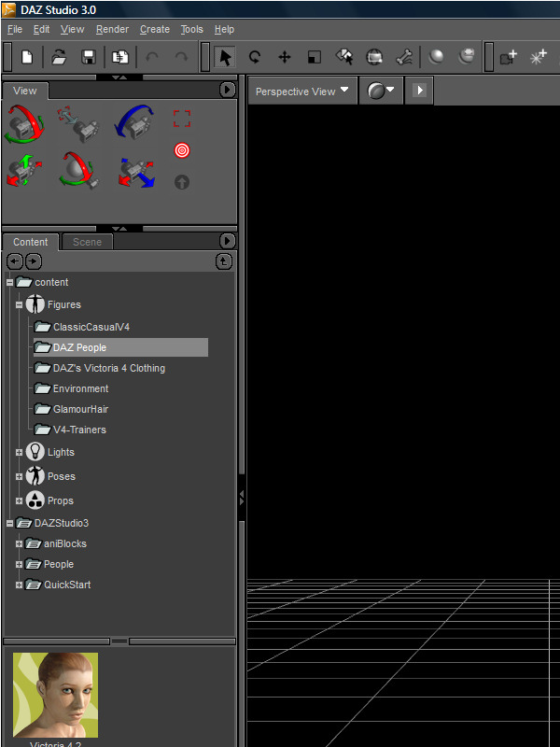Click the Content up-one-level button

(x=224, y=261)
